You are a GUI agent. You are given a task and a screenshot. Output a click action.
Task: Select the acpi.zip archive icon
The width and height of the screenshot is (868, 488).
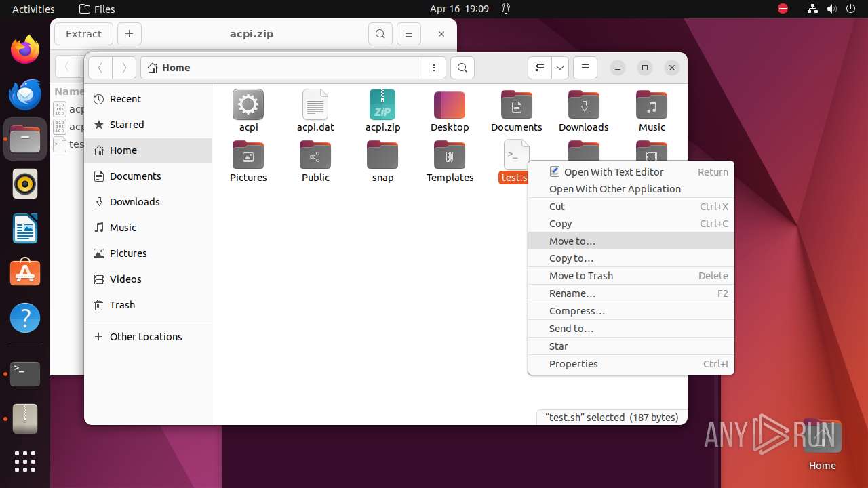pyautogui.click(x=382, y=105)
